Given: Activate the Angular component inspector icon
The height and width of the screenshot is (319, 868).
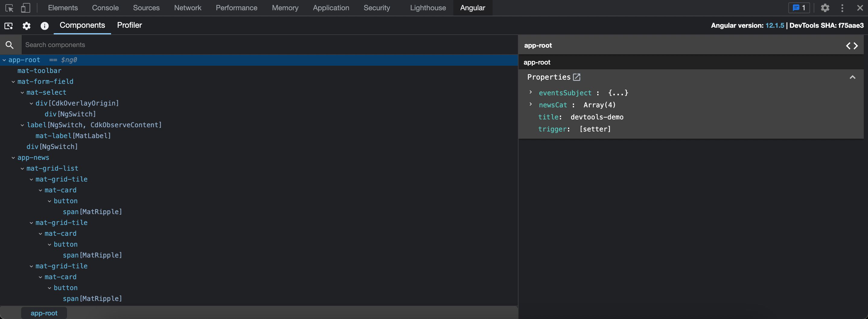Looking at the screenshot, I should 8,26.
